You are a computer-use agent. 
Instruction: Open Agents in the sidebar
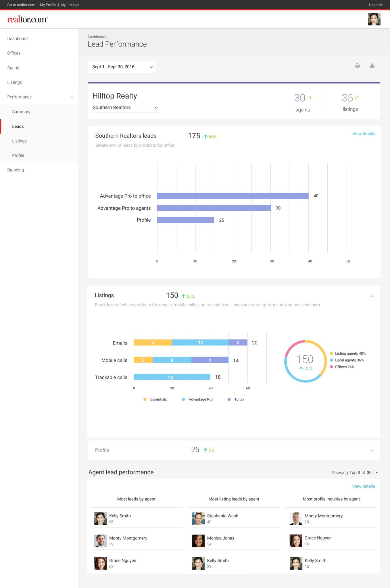pyautogui.click(x=14, y=68)
